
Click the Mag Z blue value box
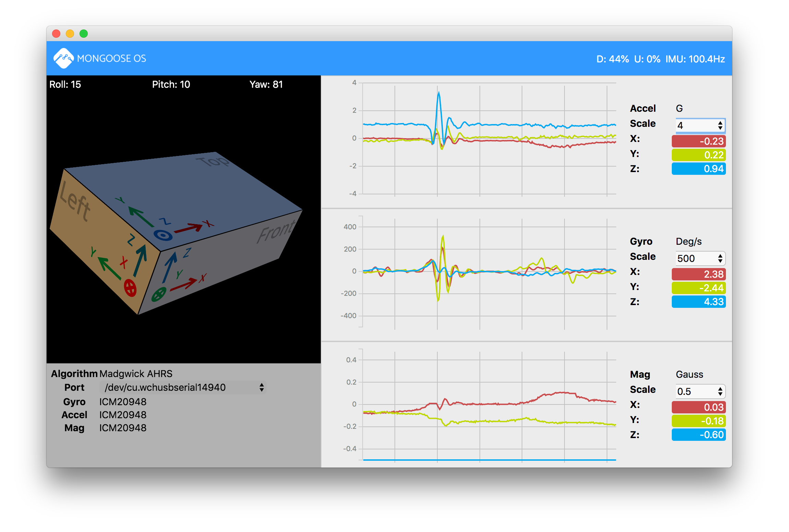[699, 435]
